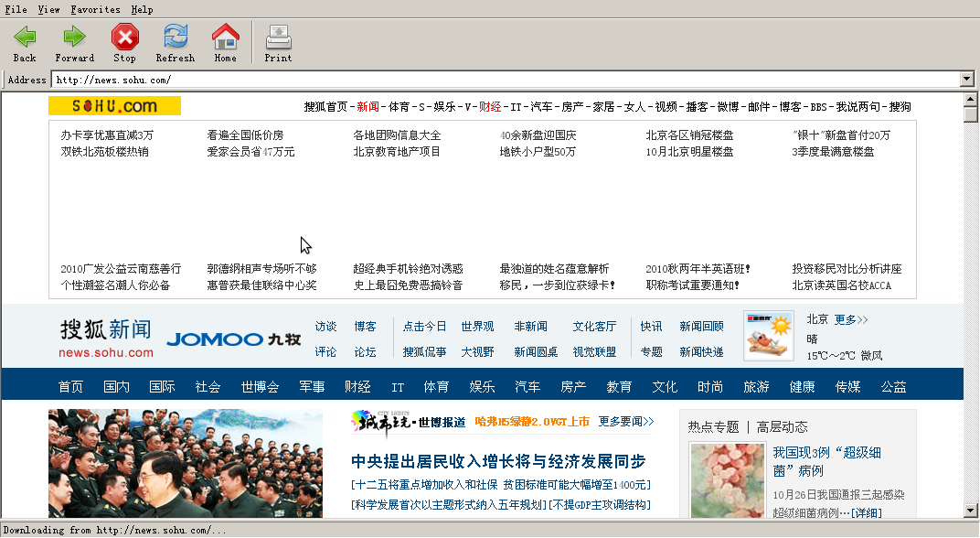Click the 点击今日 link
The height and width of the screenshot is (538, 980).
pos(424,327)
